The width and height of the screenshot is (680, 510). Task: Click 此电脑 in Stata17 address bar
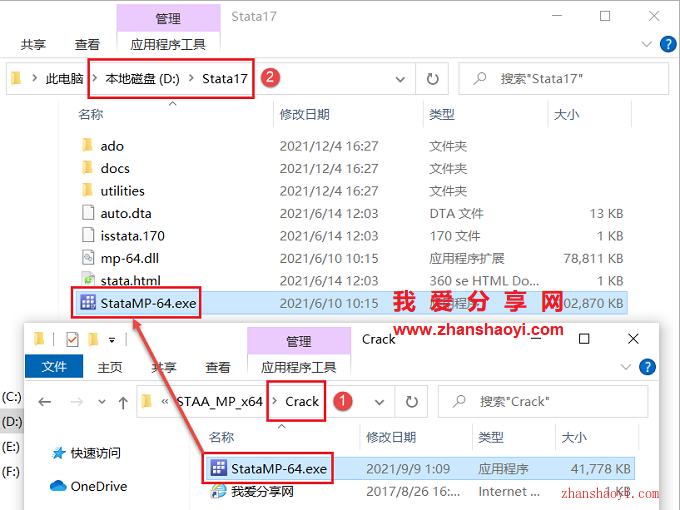click(x=64, y=78)
